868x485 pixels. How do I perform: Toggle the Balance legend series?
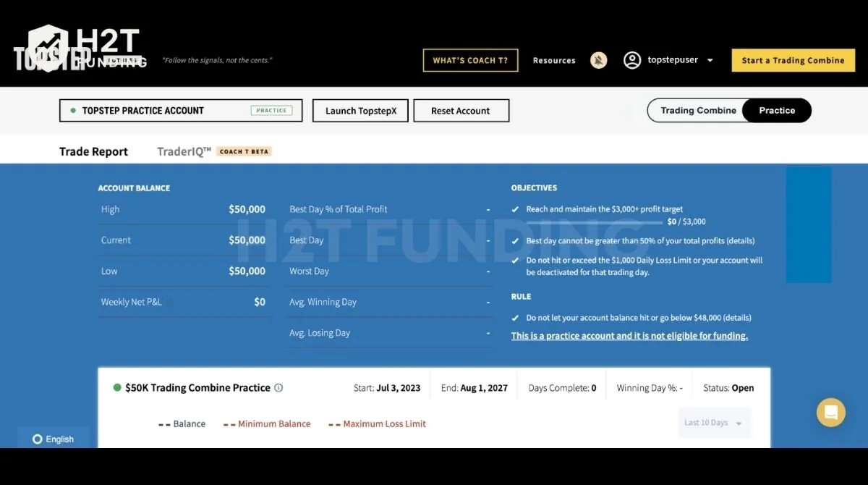(x=182, y=424)
